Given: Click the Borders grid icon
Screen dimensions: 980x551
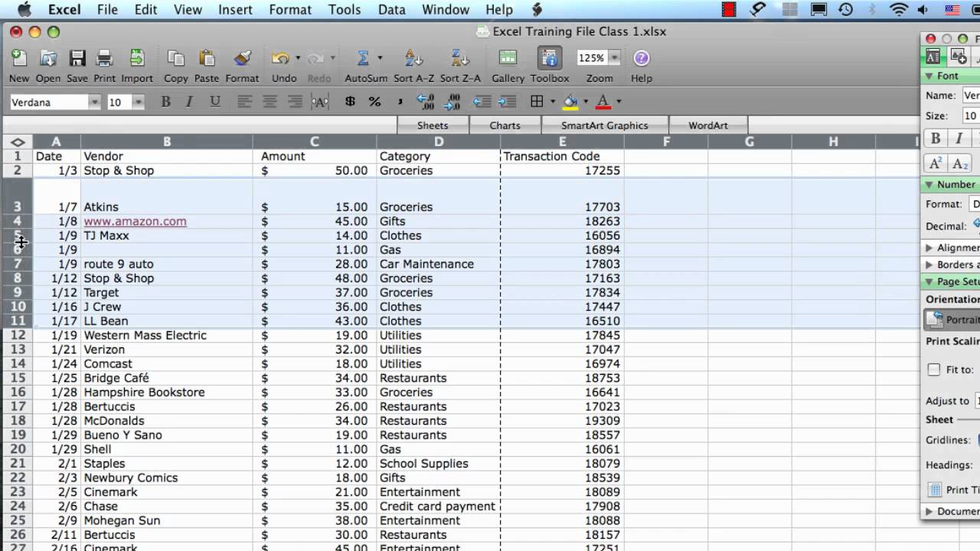Looking at the screenshot, I should pyautogui.click(x=537, y=102).
